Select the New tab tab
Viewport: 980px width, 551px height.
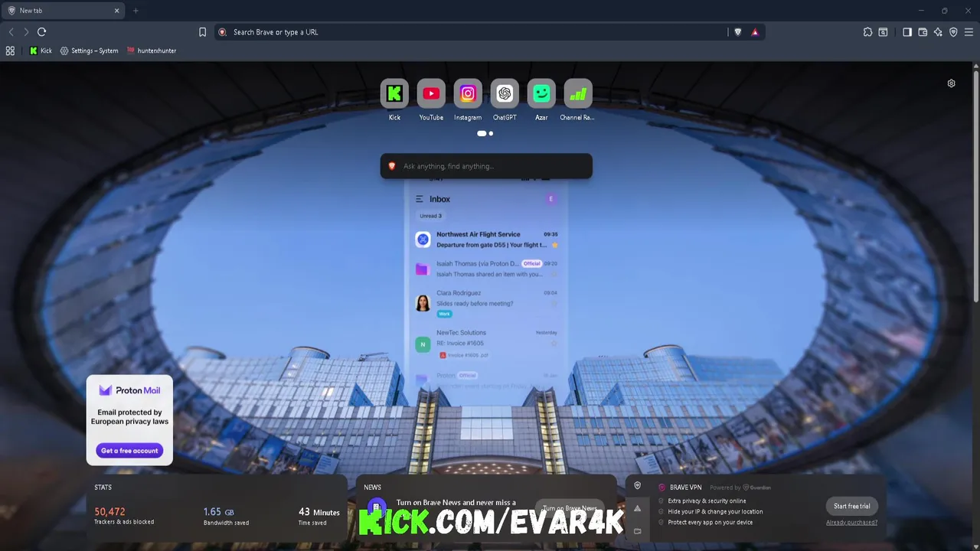click(61, 11)
